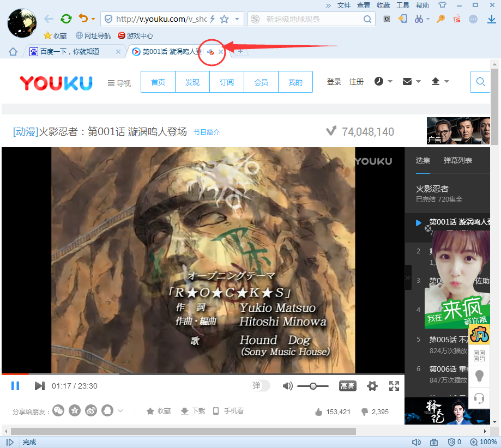Switch to the 弹幕列表 tab
The width and height of the screenshot is (501, 448).
458,161
